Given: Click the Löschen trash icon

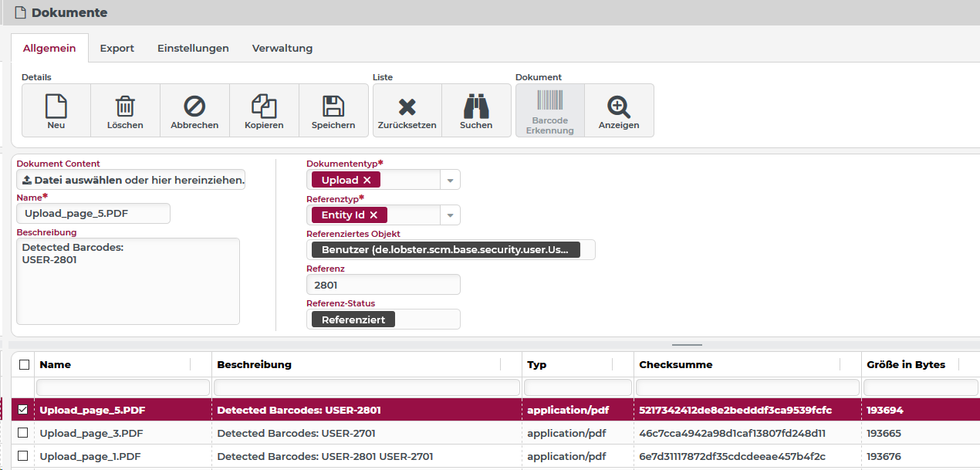Looking at the screenshot, I should pyautogui.click(x=125, y=106).
